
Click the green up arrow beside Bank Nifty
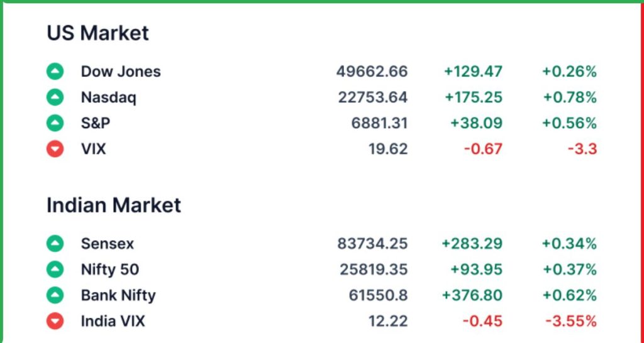point(55,295)
